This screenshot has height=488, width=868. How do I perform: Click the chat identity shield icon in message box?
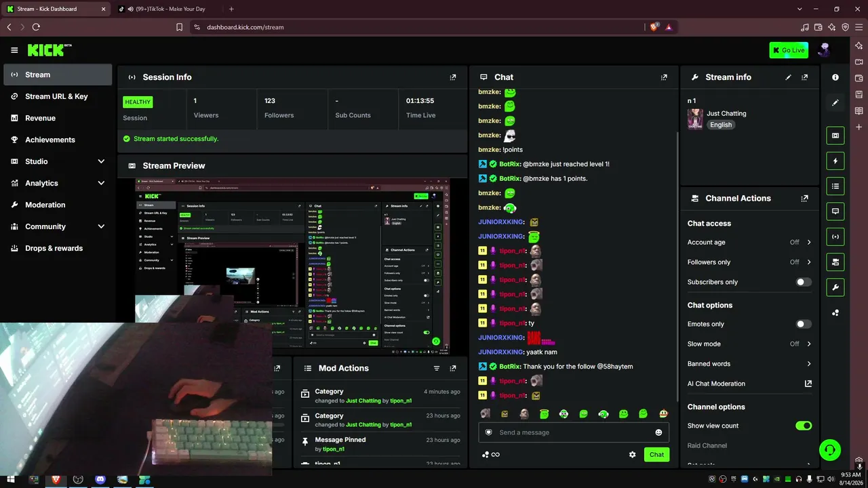488,432
